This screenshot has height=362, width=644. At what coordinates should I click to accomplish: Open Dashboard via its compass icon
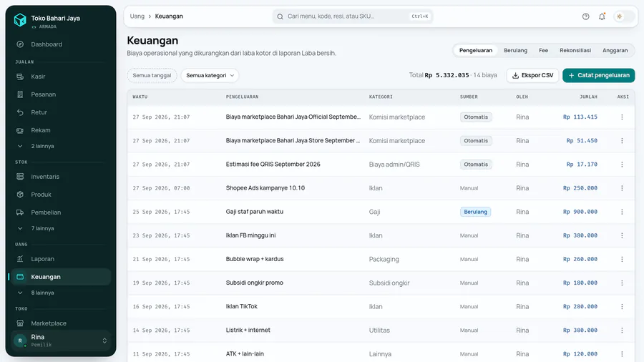20,44
